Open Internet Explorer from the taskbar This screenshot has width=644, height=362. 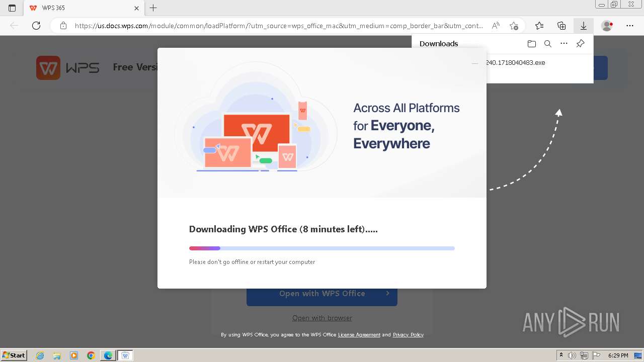pyautogui.click(x=40, y=355)
